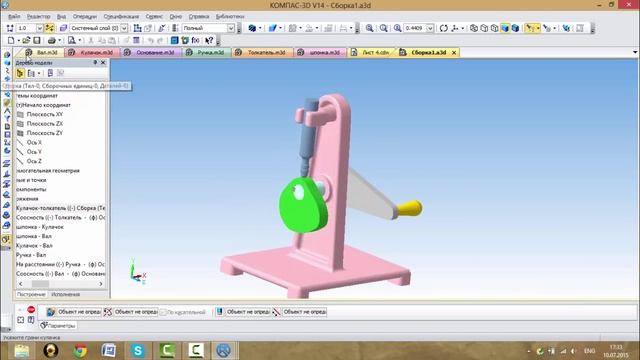Click the context help cursor-question icon
This screenshot has height=360, width=640.
pyautogui.click(x=209, y=40)
